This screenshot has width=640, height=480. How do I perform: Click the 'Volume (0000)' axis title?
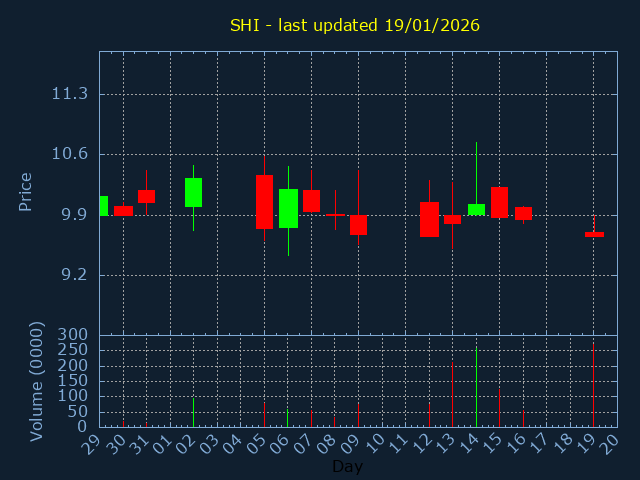point(37,381)
